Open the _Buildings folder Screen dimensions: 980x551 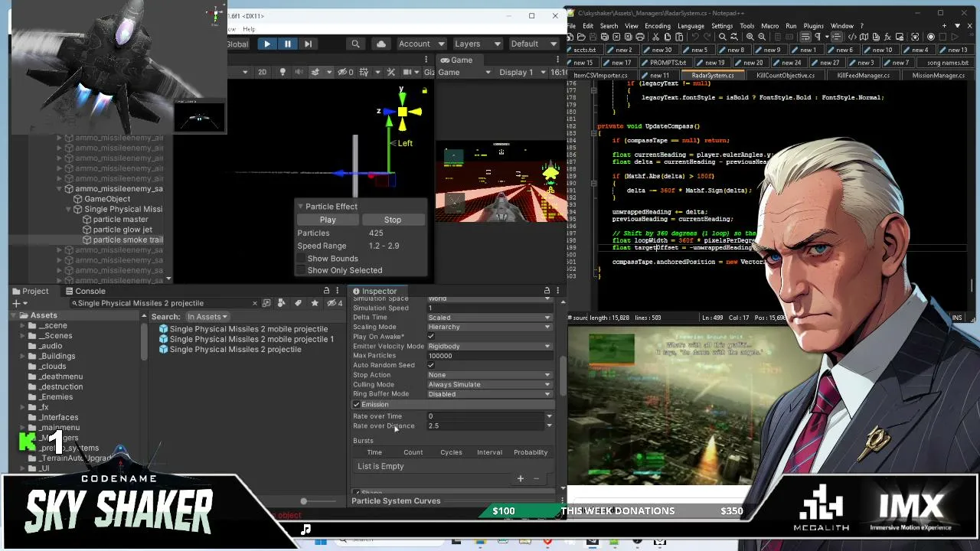click(x=57, y=356)
